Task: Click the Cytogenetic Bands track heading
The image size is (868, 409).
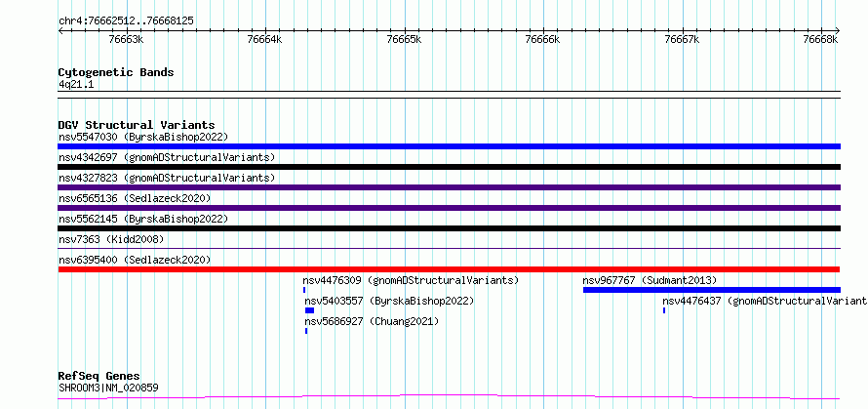Action: [x=116, y=72]
